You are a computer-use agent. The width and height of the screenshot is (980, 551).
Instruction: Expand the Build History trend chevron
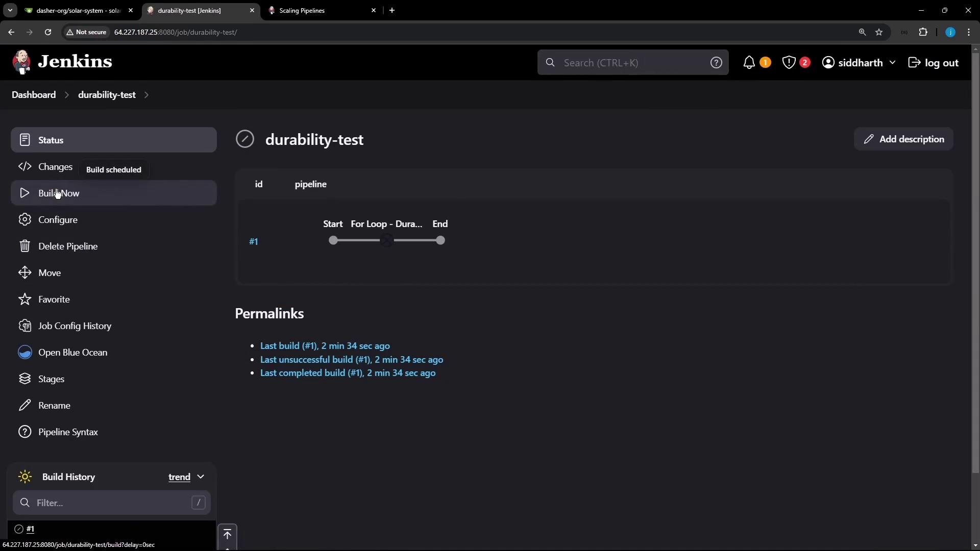point(201,477)
